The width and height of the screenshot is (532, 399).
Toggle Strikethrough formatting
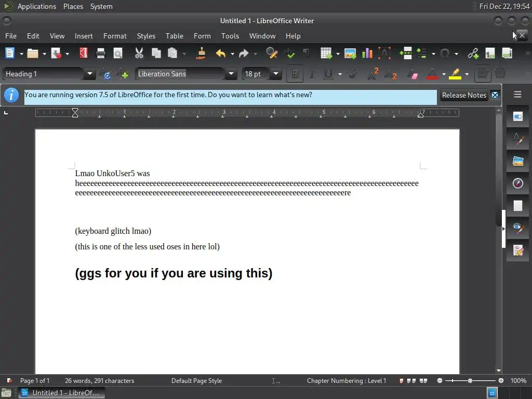353,74
